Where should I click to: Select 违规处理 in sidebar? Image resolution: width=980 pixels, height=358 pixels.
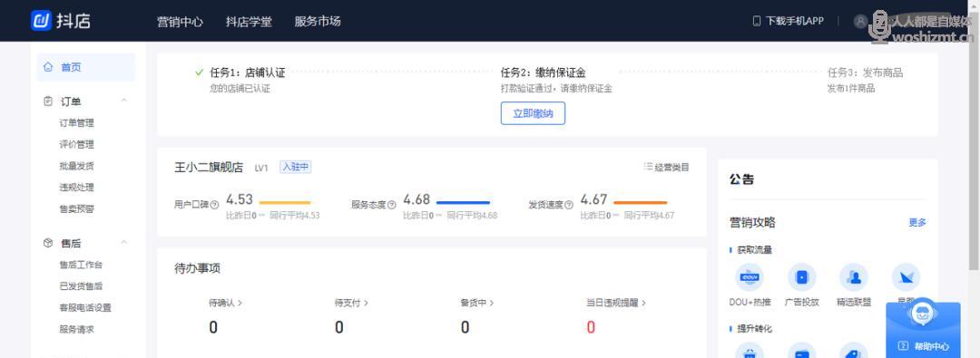click(77, 188)
